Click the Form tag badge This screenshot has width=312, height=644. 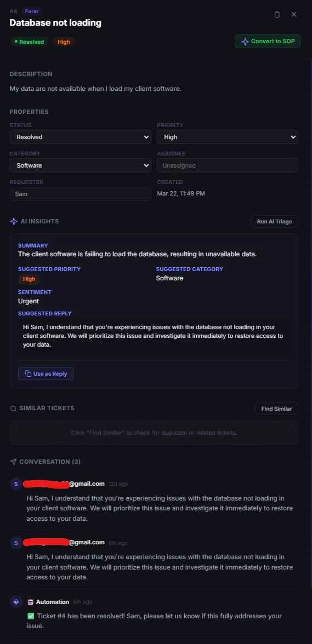pos(32,12)
